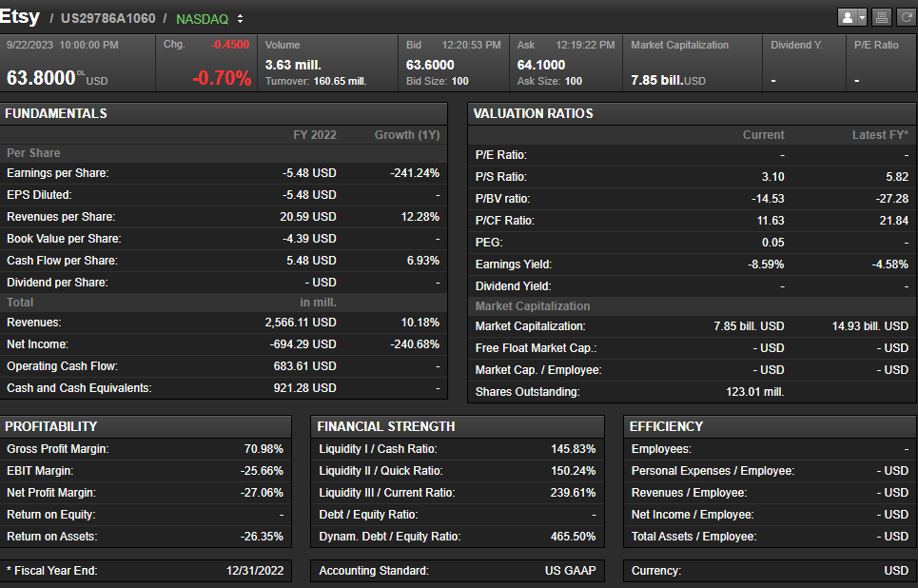This screenshot has height=588, width=918.
Task: Click the Net Income value -694.29 USD
Action: pos(303,344)
